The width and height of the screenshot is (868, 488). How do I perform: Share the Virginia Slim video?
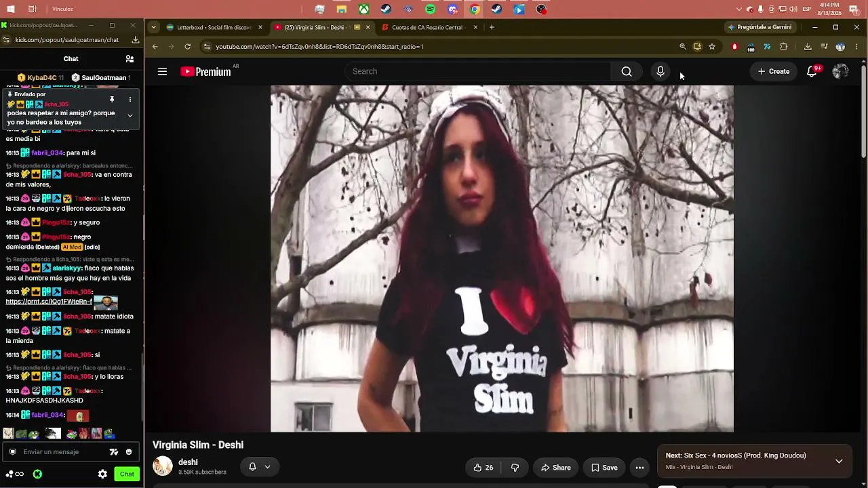coord(556,468)
